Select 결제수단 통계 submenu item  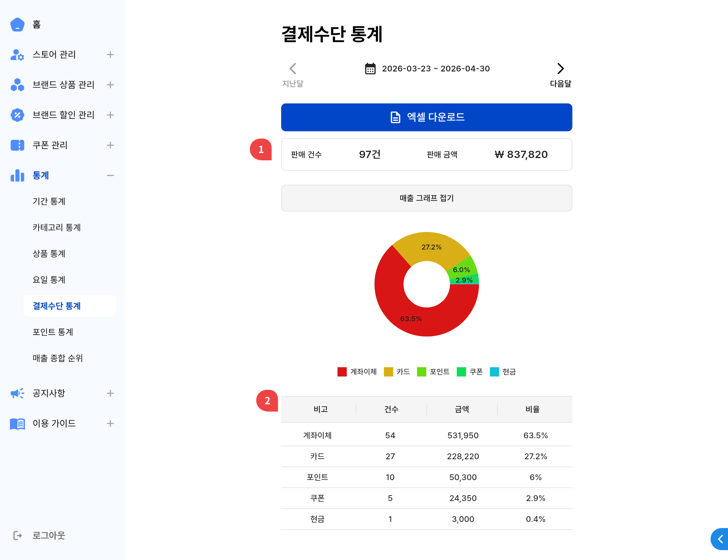(70, 306)
